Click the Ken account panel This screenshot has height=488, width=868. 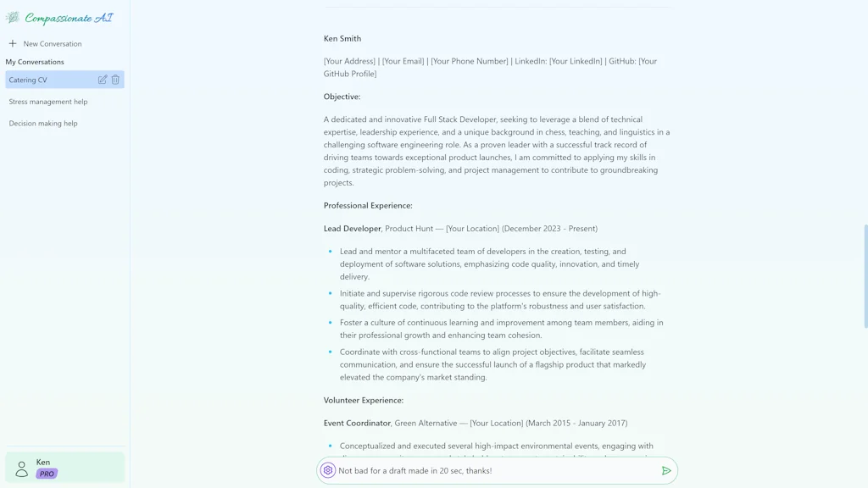click(64, 466)
